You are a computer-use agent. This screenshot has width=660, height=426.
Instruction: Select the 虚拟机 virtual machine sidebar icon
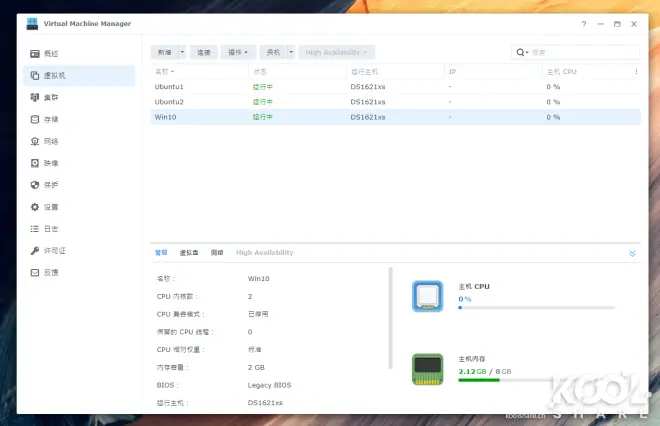35,76
